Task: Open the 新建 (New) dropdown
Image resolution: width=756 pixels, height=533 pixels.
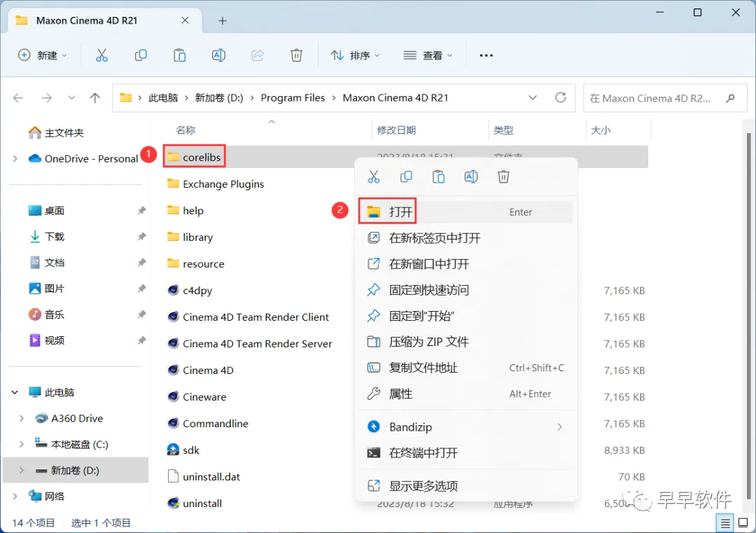Action: (43, 55)
